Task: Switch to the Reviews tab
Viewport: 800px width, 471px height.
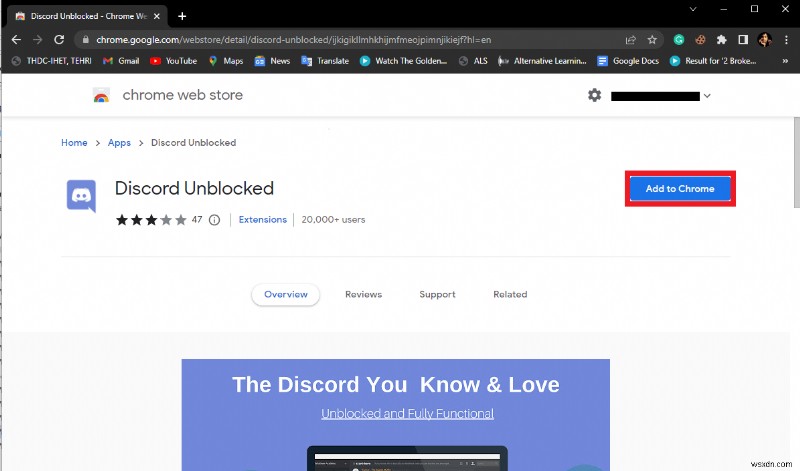Action: (363, 294)
